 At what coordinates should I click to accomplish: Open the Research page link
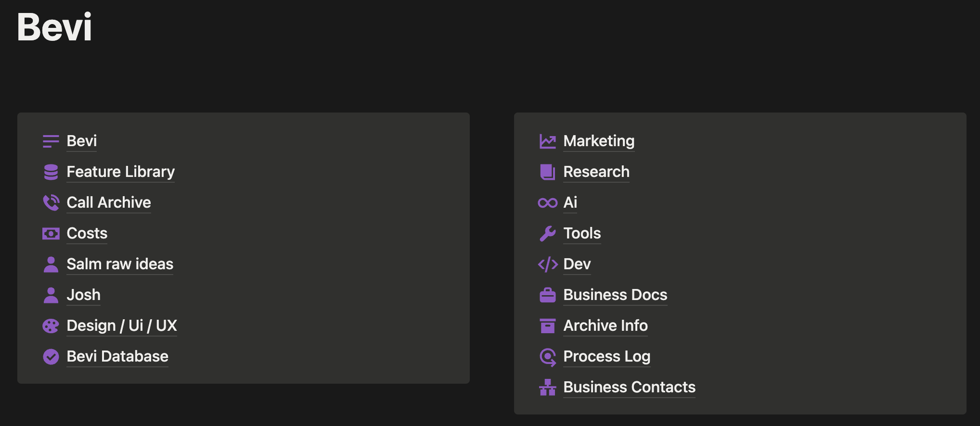[x=596, y=172]
